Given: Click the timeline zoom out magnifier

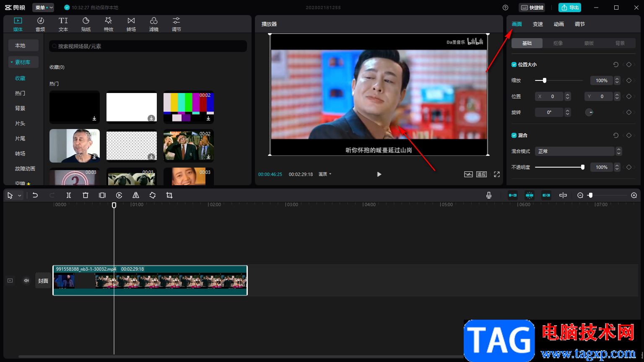Looking at the screenshot, I should click(580, 195).
